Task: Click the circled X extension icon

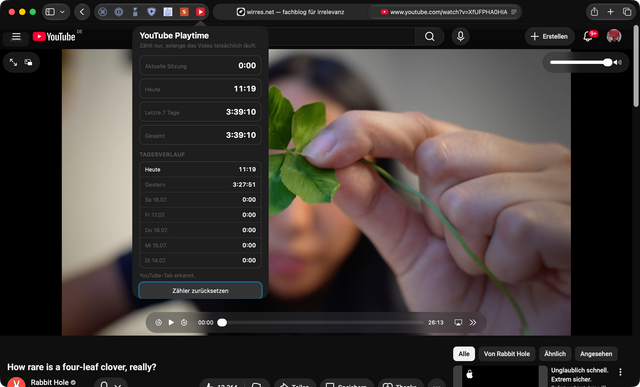Action: tap(103, 12)
